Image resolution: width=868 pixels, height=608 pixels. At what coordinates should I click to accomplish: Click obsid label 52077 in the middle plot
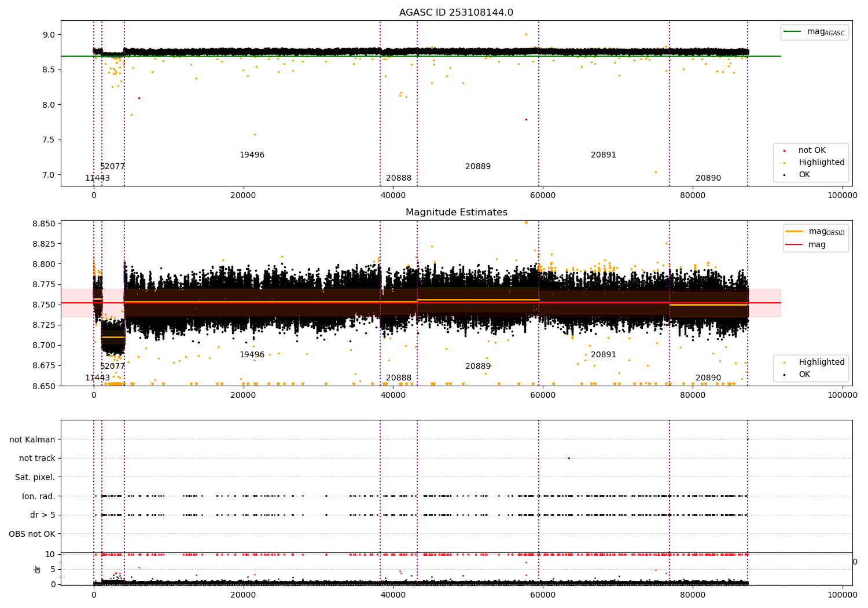point(112,367)
